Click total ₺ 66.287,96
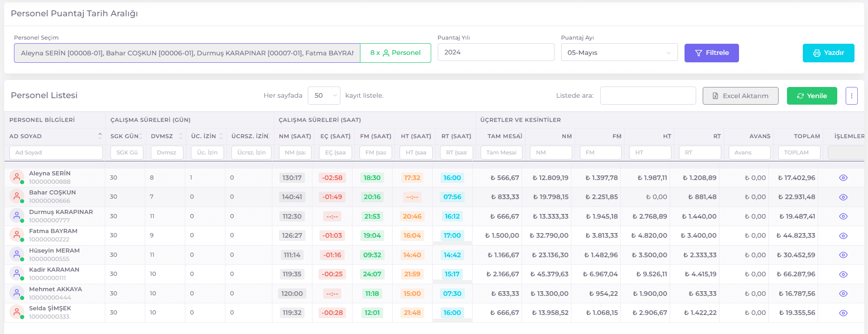Viewport: 868px width, 334px height. [x=796, y=274]
